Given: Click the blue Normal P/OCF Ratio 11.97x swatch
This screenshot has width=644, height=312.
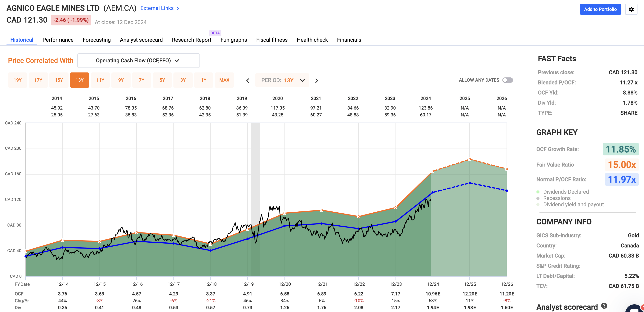Looking at the screenshot, I should (621, 180).
